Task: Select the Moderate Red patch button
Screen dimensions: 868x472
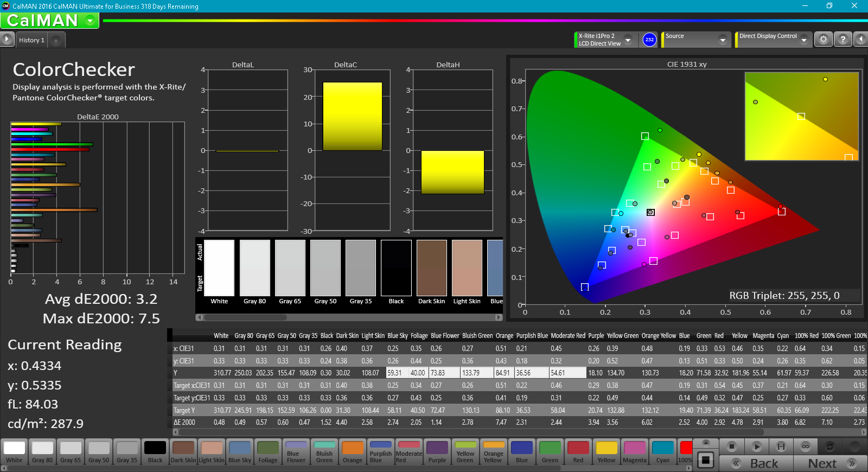Action: pyautogui.click(x=409, y=452)
